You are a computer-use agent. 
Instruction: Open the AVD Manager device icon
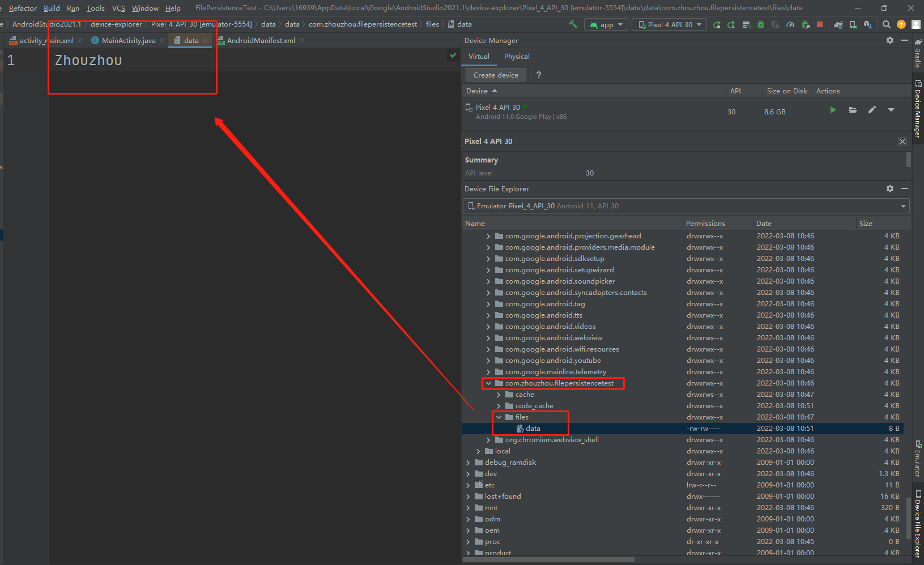point(853,24)
